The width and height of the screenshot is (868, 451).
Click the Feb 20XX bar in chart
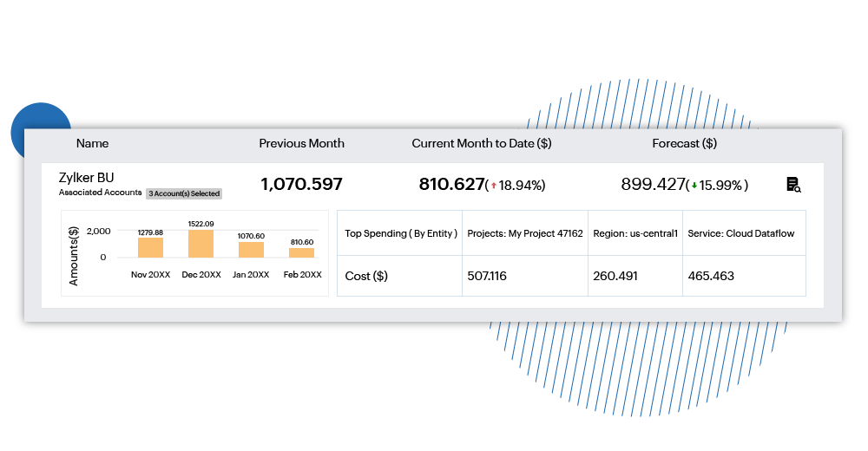302,253
